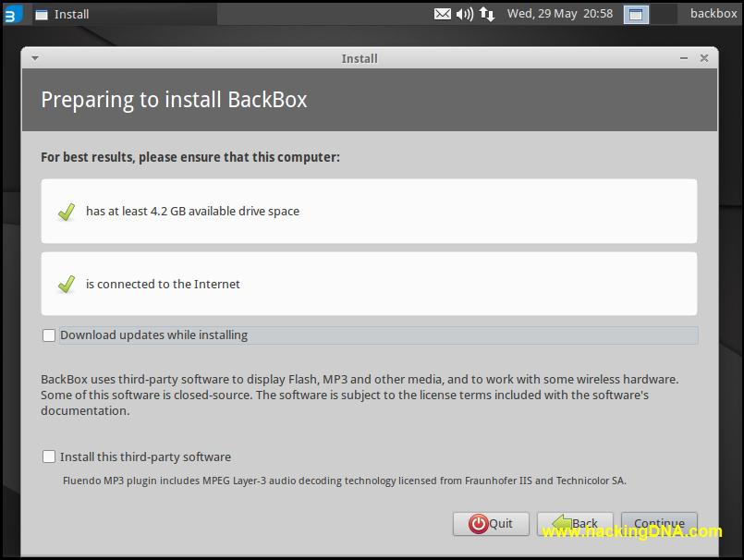Enable Download updates while installing
Viewport: 744px width, 560px height.
point(49,335)
